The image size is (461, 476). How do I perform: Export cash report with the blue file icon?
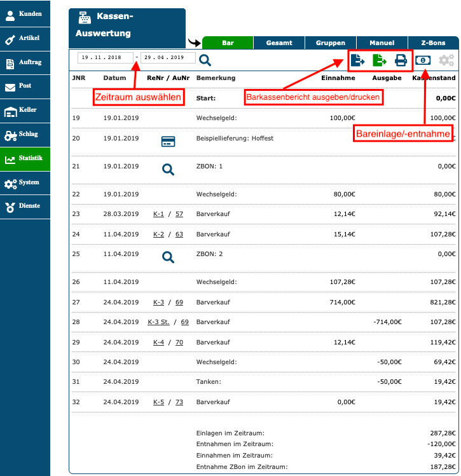pos(357,60)
